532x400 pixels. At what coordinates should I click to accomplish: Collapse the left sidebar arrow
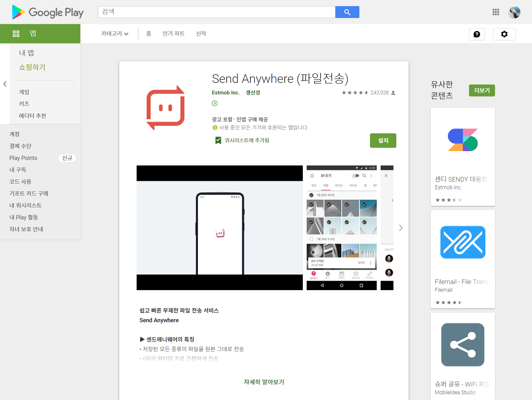5,84
